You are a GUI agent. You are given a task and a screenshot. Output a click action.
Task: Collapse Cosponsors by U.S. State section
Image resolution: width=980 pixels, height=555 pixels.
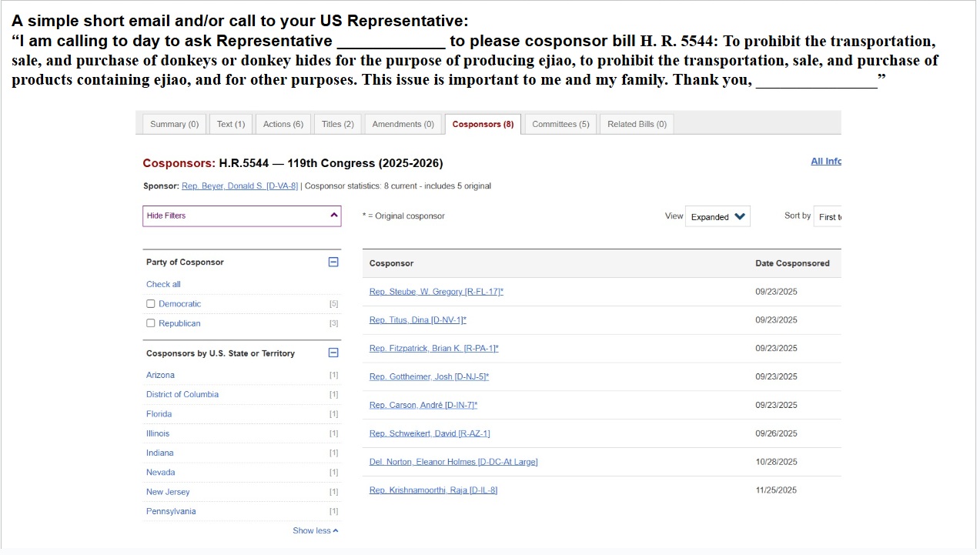click(x=333, y=353)
